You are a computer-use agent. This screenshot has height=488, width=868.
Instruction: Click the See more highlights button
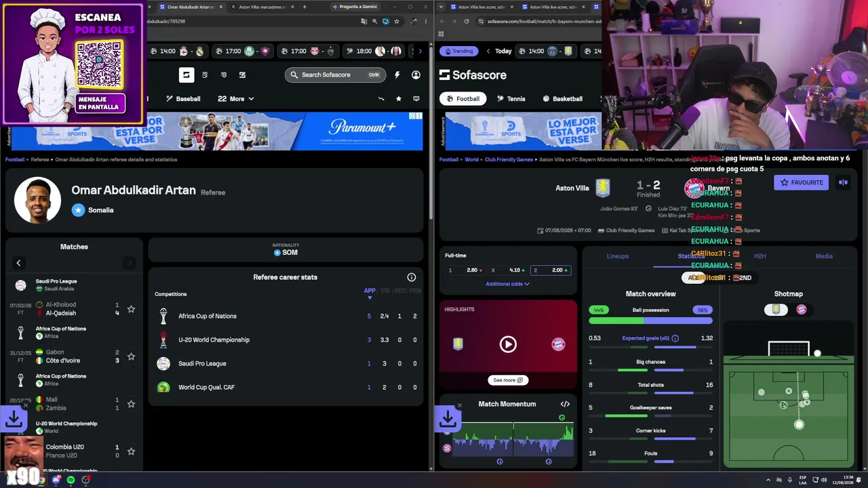pyautogui.click(x=508, y=380)
